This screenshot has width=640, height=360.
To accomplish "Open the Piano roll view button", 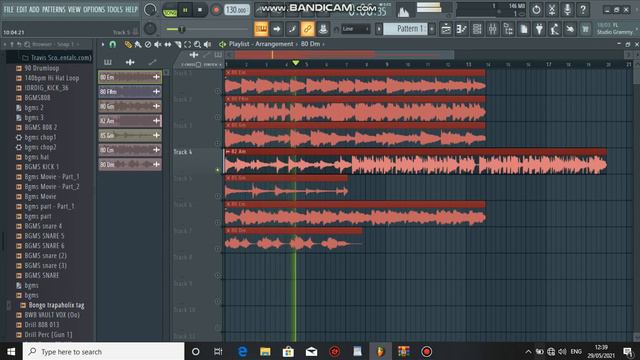I will click(x=462, y=29).
